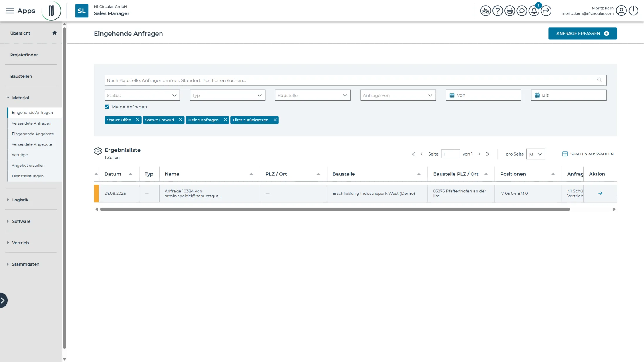Open the Apps hamburger menu
The height and width of the screenshot is (362, 644).
(10, 11)
